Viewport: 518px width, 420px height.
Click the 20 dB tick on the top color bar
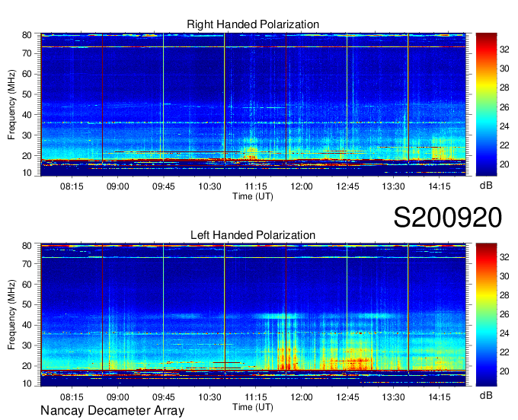(504, 164)
